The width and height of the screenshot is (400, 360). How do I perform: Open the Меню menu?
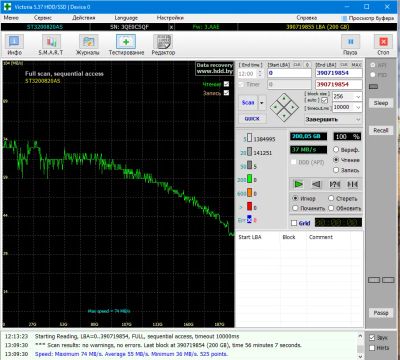click(11, 18)
